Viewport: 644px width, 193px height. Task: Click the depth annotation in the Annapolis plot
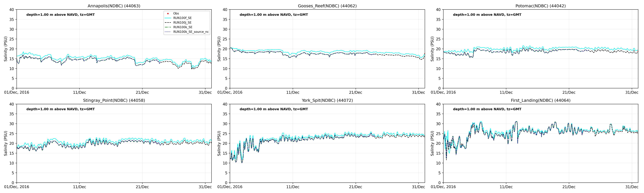click(61, 15)
